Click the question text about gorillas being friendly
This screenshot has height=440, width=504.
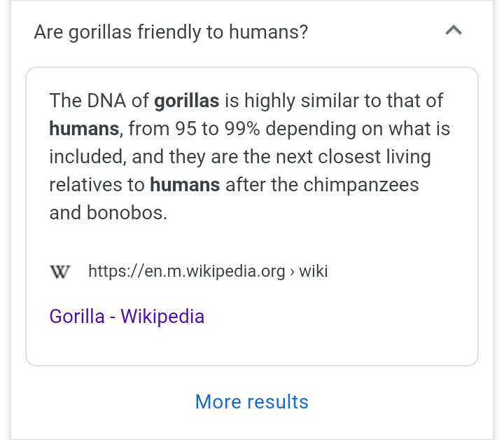(171, 32)
